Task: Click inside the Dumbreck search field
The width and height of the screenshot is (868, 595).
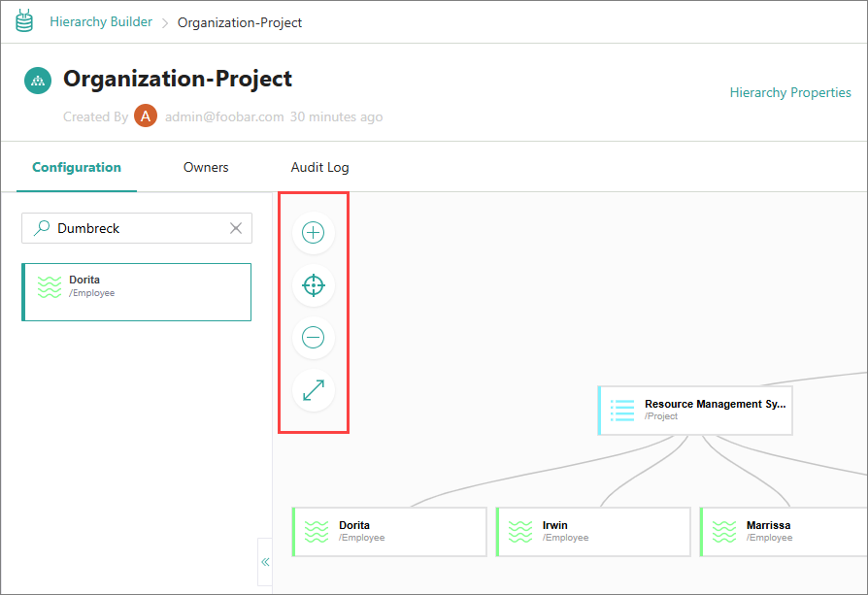Action: pos(137,228)
